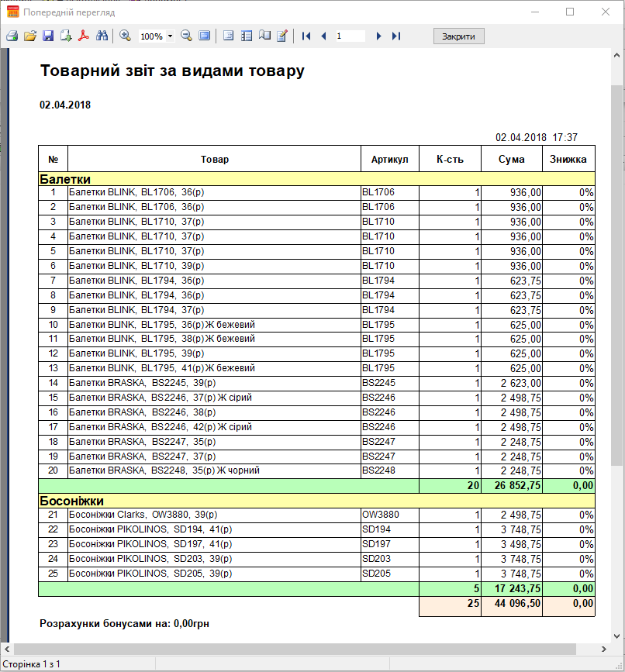
Task: Click the edit page pencil icon
Action: tap(282, 36)
